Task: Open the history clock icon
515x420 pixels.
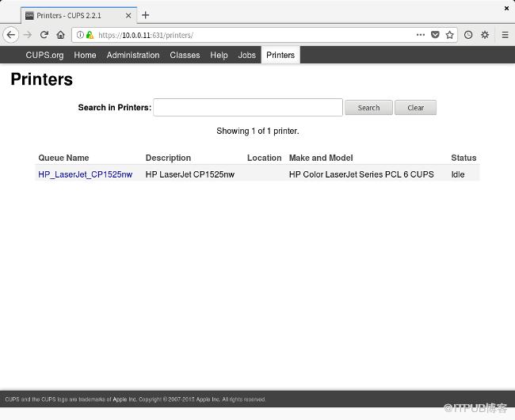Action: pyautogui.click(x=468, y=35)
